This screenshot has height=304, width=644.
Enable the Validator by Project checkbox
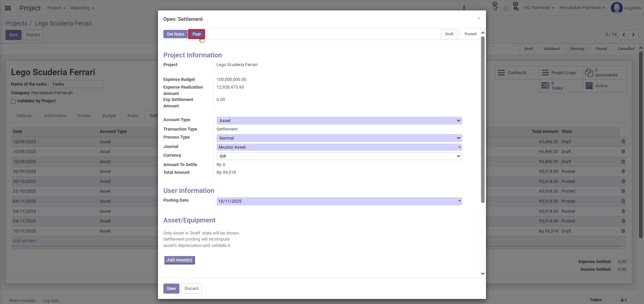(x=13, y=101)
